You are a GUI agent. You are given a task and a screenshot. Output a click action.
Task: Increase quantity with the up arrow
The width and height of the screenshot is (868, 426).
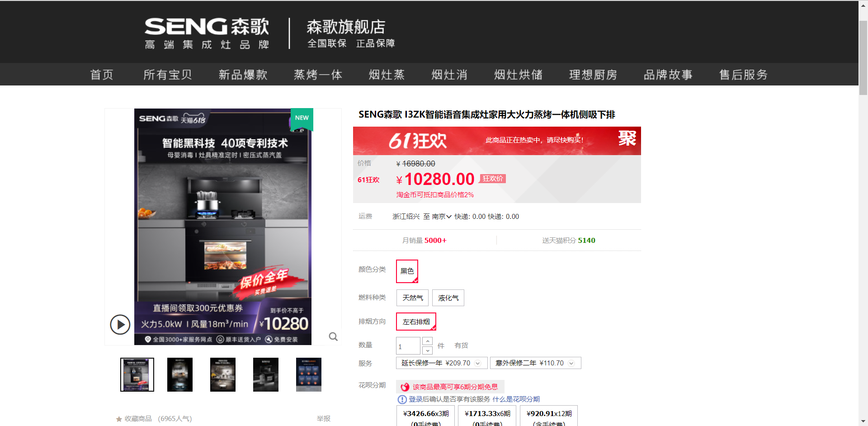click(x=428, y=341)
